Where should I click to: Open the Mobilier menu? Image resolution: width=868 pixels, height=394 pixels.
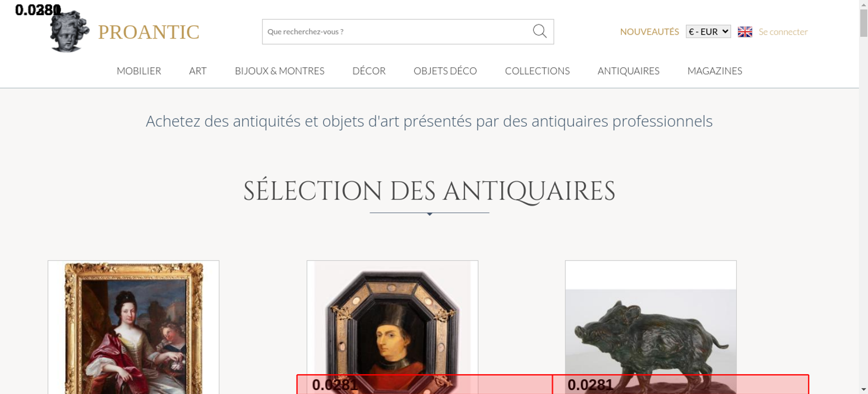139,71
